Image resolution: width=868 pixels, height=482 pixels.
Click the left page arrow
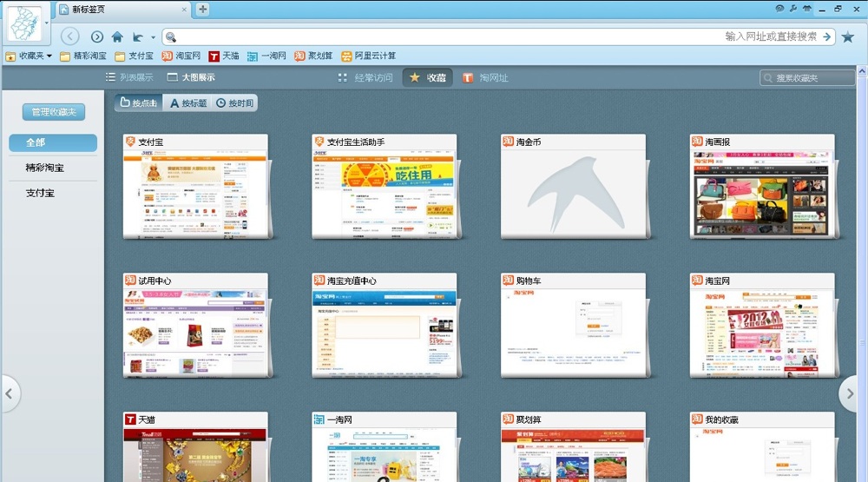tap(10, 394)
